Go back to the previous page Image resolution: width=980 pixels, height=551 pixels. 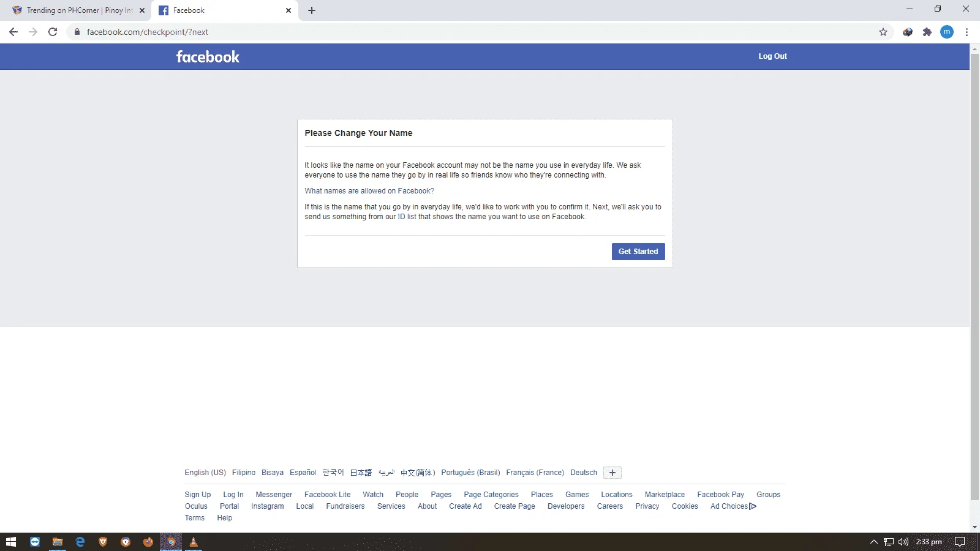pos(13,32)
